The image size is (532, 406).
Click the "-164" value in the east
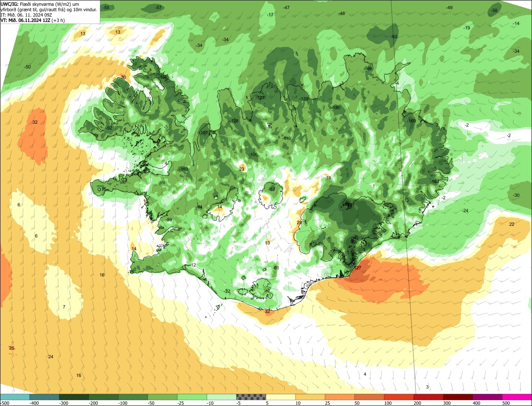(x=435, y=181)
